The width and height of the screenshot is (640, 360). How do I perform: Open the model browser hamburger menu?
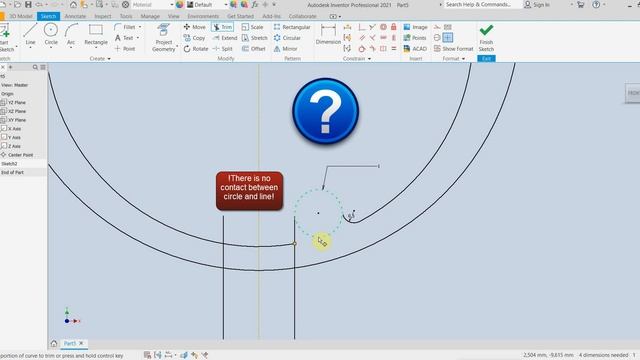tap(43, 67)
